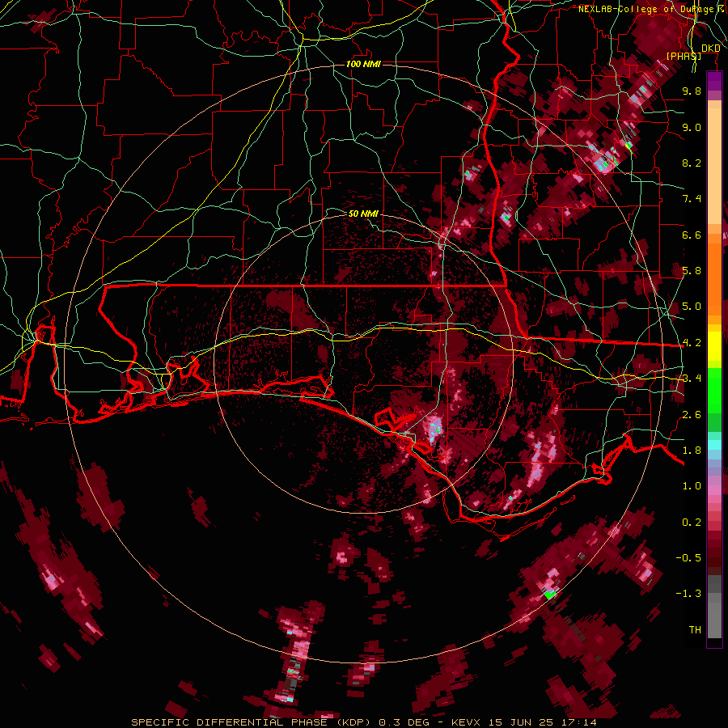Select the 7.4 legend value
This screenshot has height=728, width=728.
pyautogui.click(x=692, y=199)
